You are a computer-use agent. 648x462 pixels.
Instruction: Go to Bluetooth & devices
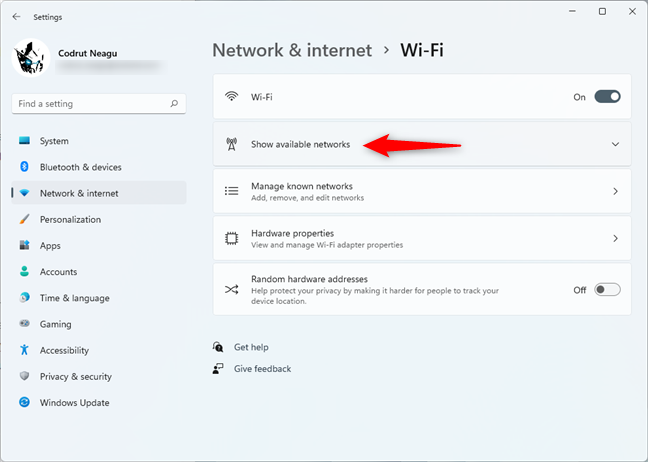pos(99,167)
